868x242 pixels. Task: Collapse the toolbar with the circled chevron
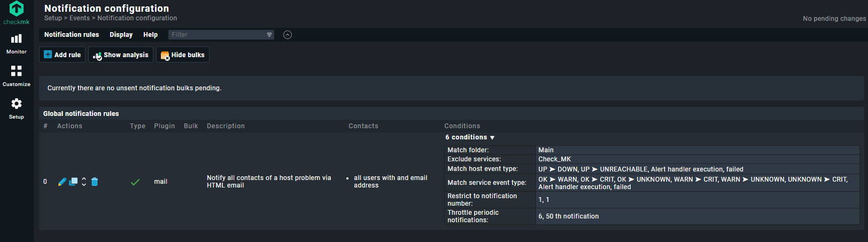click(x=288, y=35)
